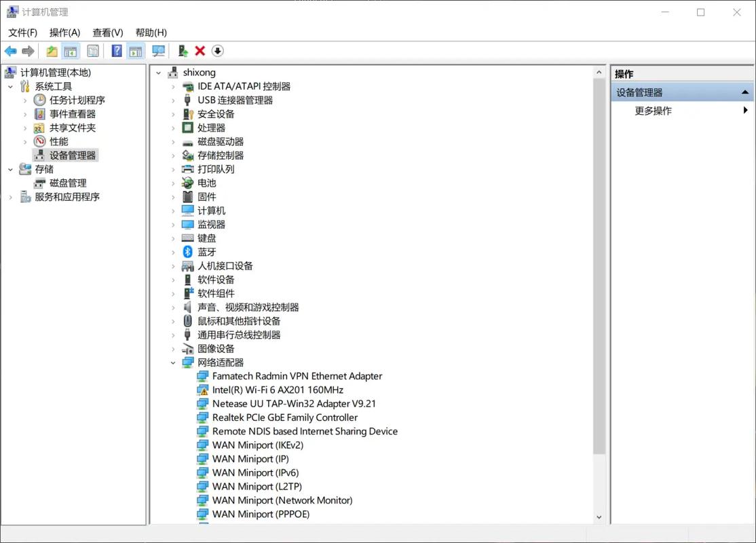Click the Properties toolbar icon
756x543 pixels.
point(93,51)
